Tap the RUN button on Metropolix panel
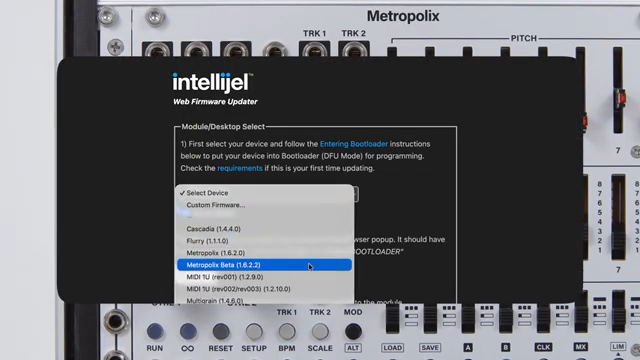The width and height of the screenshot is (640, 360). [155, 331]
